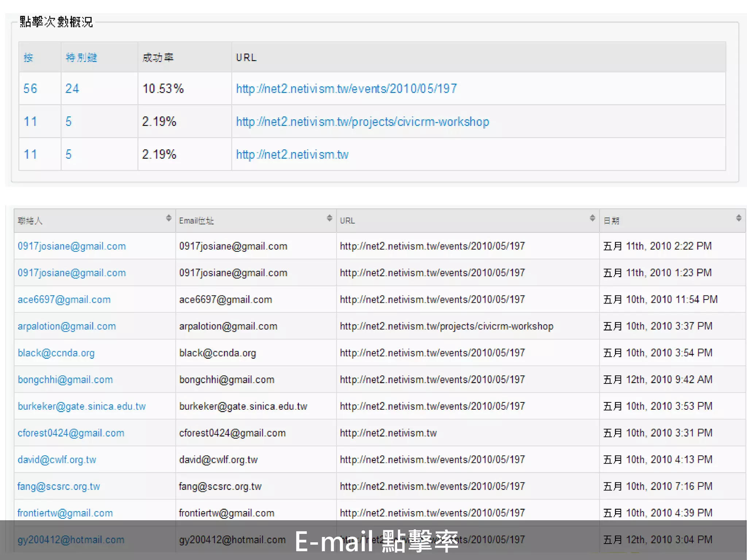The image size is (747, 560).
Task: Open contact ace6697@gmail.com
Action: pos(64,300)
